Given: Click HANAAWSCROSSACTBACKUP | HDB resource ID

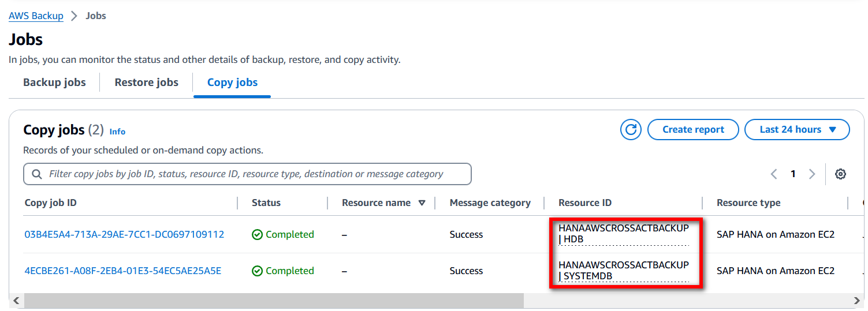Looking at the screenshot, I should click(x=624, y=234).
